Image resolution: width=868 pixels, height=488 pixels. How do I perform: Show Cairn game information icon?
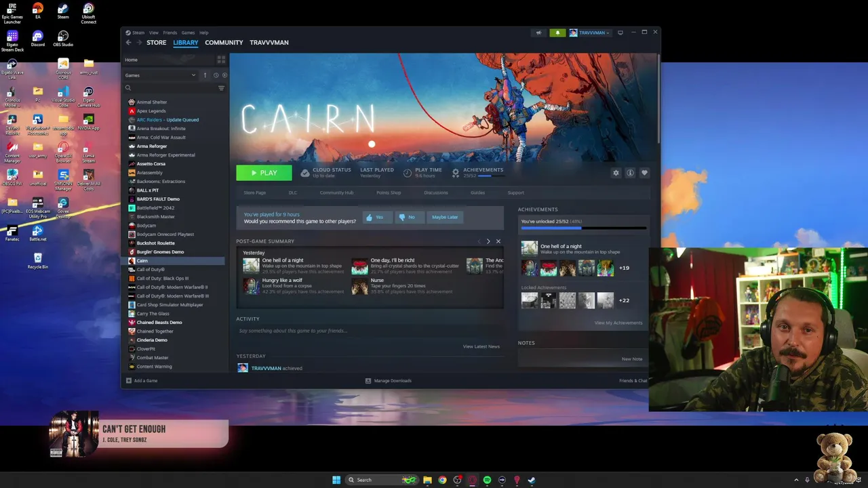[630, 173]
